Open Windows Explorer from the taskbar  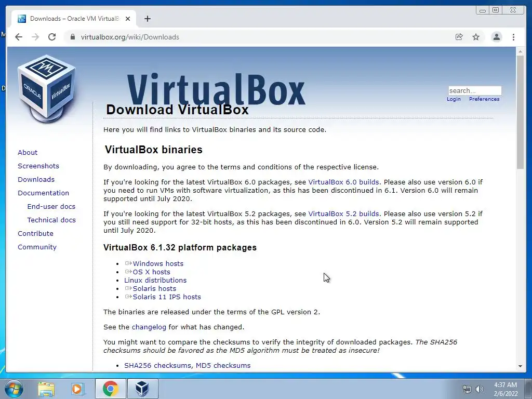coord(46,389)
